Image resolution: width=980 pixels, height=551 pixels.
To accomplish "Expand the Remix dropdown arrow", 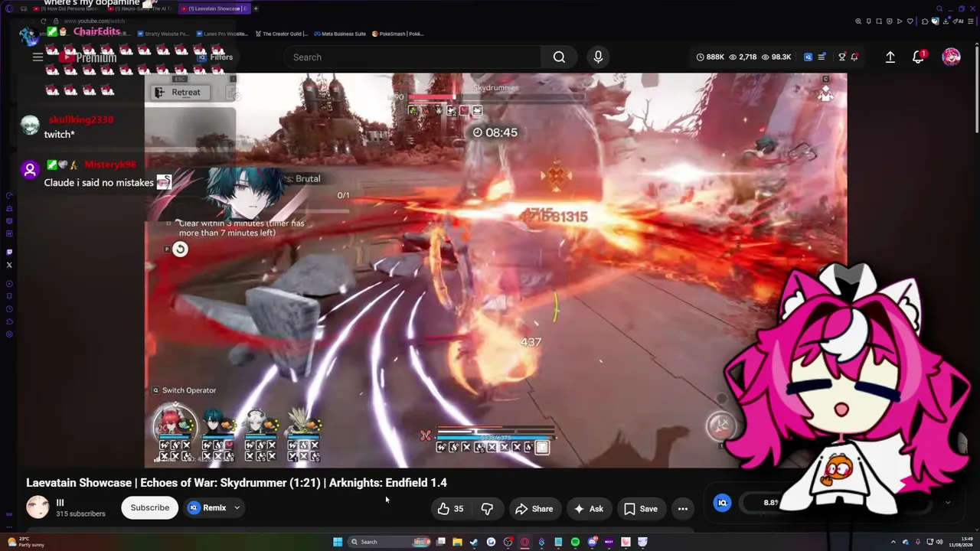I will click(x=237, y=508).
